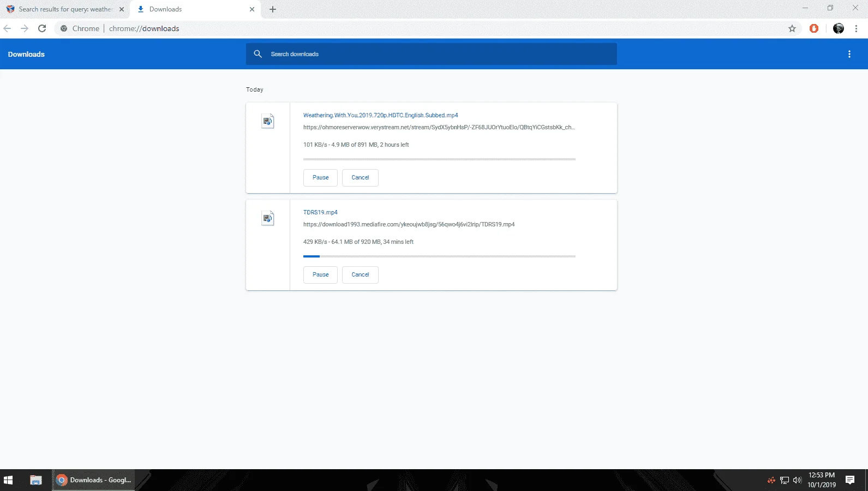This screenshot has height=491, width=868.
Task: Open the Chrome three-dot menu in the browser toolbar
Action: (x=856, y=28)
